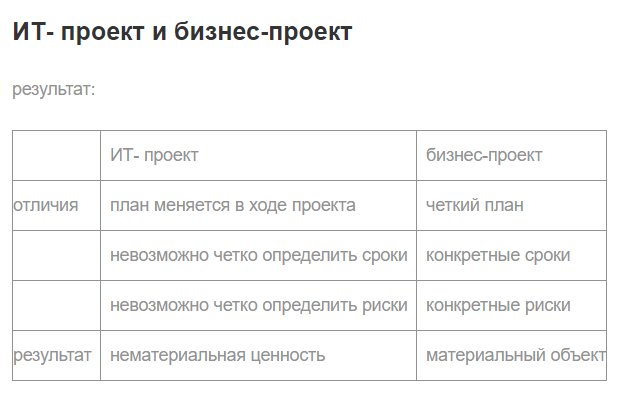
Task: Click the cell невозможно четко определить риски
Action: [x=258, y=306]
